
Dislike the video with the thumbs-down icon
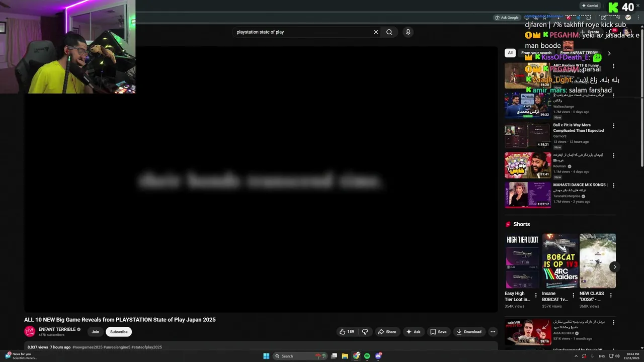coord(365,332)
